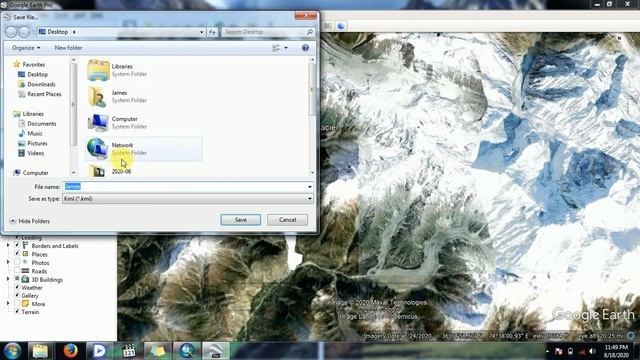This screenshot has width=640, height=360.
Task: Open the blue play media app in taskbar
Action: pyautogui.click(x=99, y=351)
